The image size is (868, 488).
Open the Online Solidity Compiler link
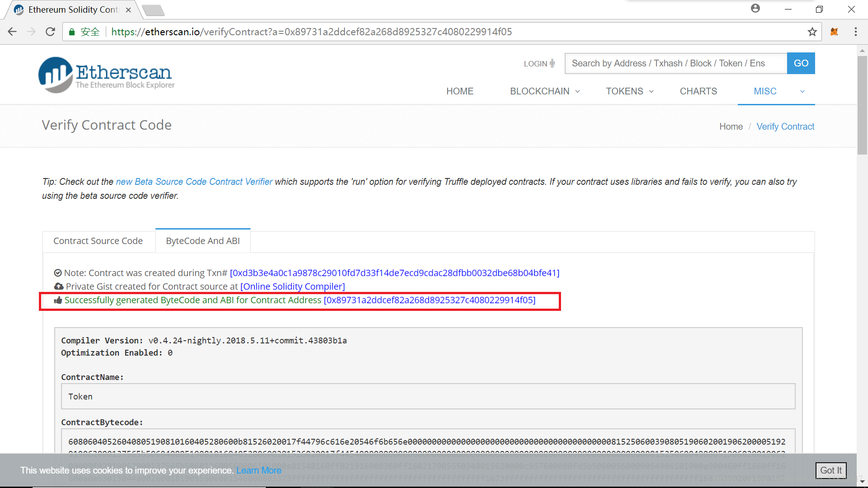tap(292, 286)
